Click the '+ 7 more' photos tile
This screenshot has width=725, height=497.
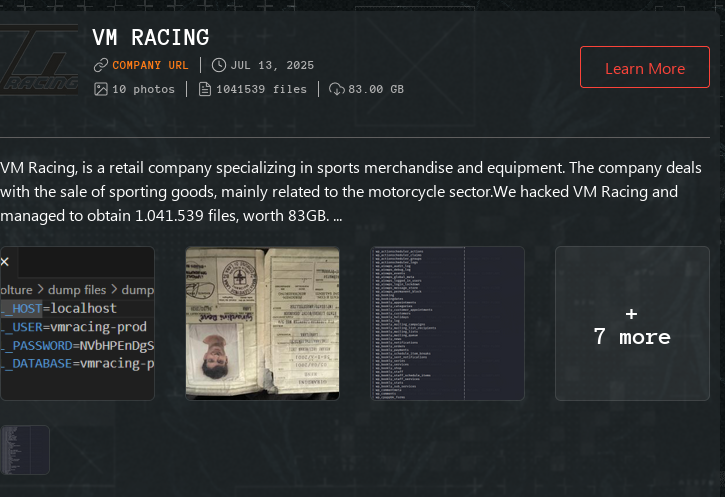632,323
